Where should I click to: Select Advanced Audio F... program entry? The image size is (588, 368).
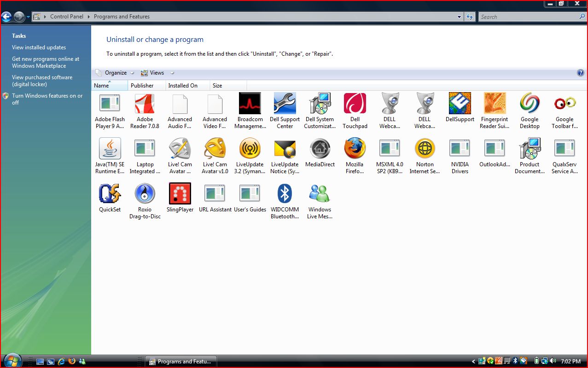(x=180, y=111)
